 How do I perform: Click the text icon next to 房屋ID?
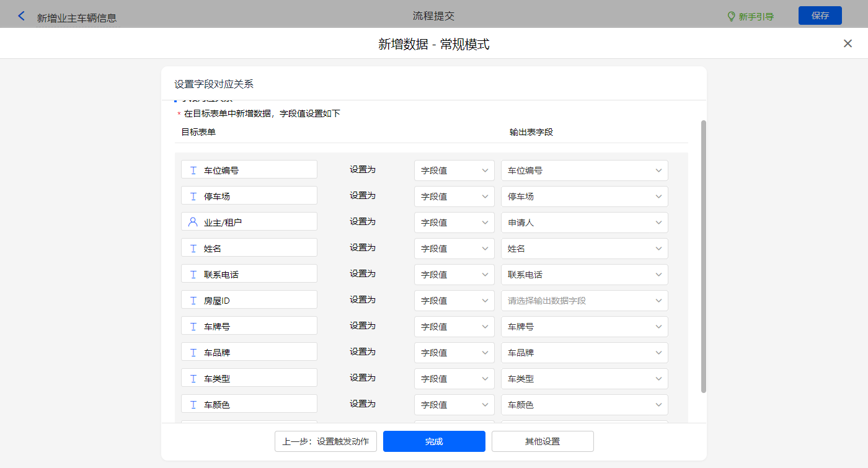tap(193, 301)
